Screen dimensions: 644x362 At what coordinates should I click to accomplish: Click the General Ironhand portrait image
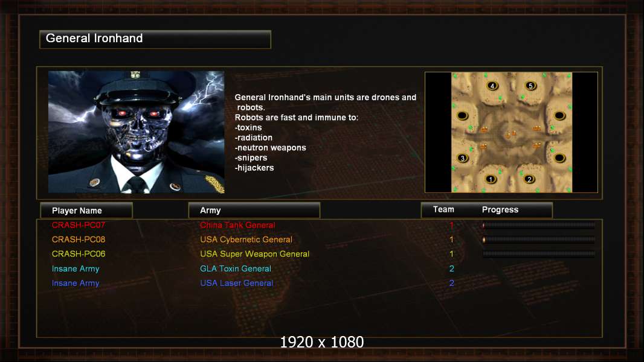coord(137,132)
